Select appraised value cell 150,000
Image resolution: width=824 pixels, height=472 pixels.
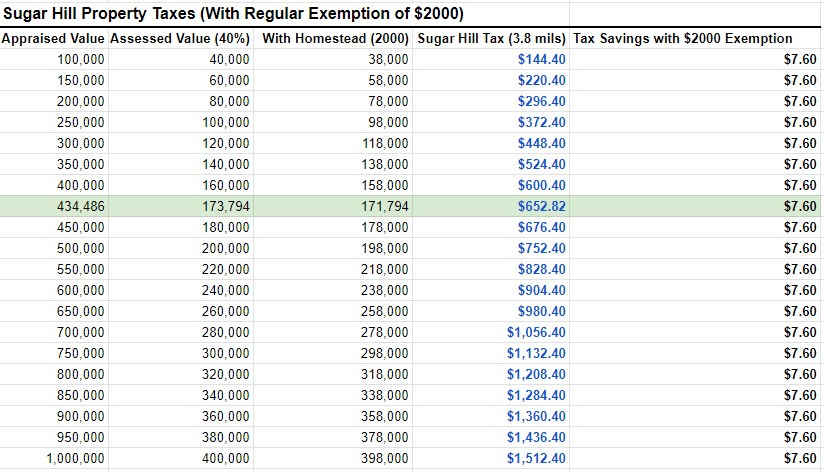(81, 80)
